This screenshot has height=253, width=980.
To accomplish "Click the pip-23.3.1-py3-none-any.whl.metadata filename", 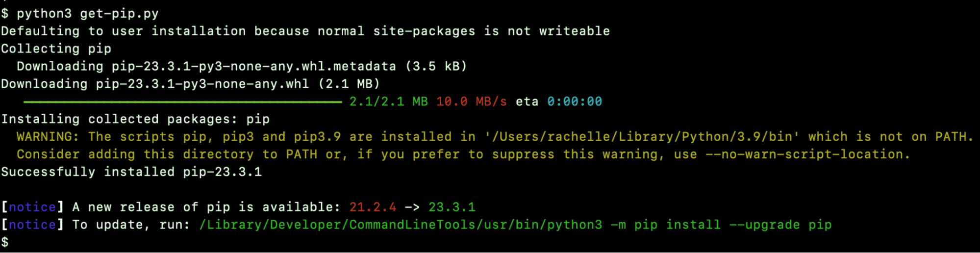I will pyautogui.click(x=254, y=66).
